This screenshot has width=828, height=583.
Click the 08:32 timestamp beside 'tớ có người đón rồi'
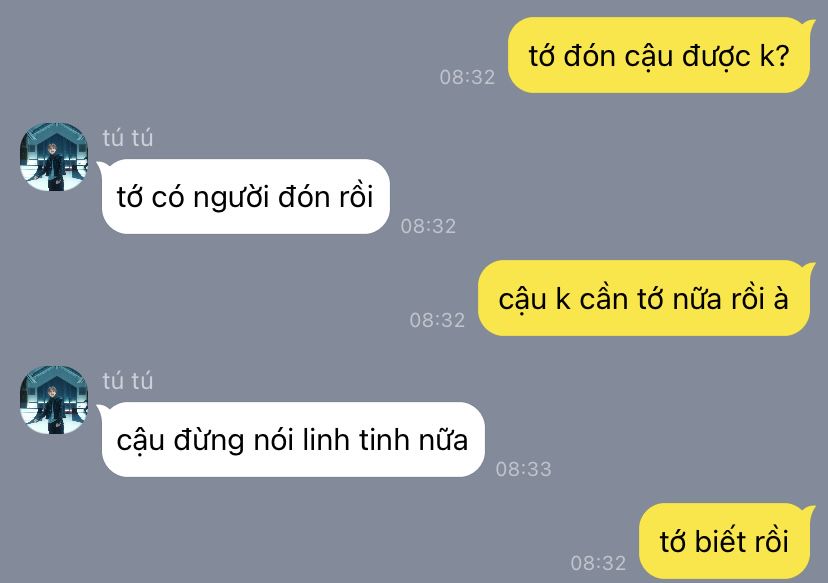tap(428, 226)
